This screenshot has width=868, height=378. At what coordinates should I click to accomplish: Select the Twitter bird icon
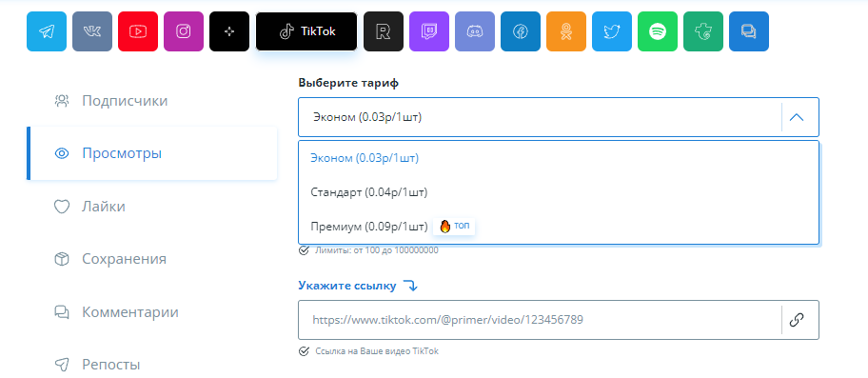click(x=612, y=31)
